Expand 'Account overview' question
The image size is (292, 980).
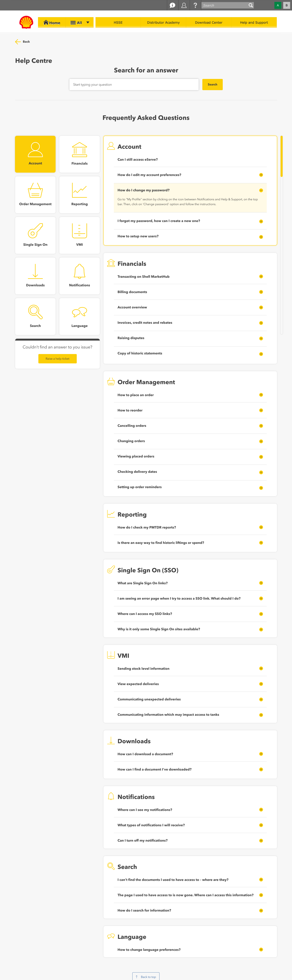tap(261, 307)
